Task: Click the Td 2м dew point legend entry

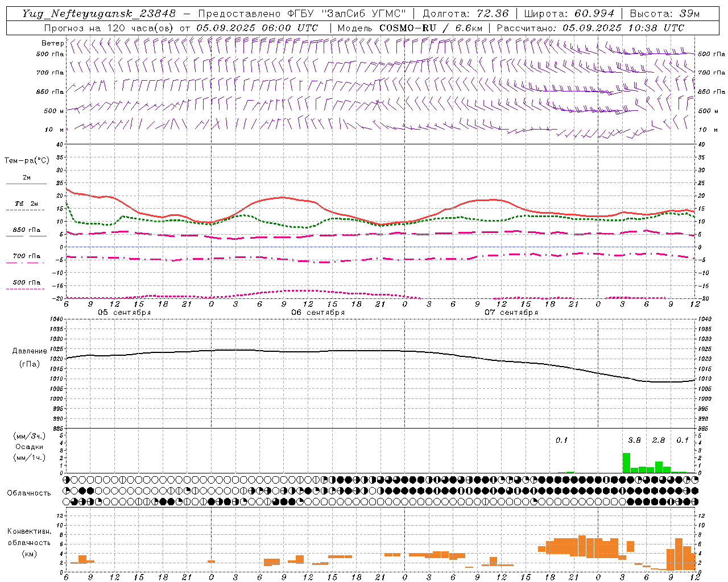Action: tap(26, 203)
